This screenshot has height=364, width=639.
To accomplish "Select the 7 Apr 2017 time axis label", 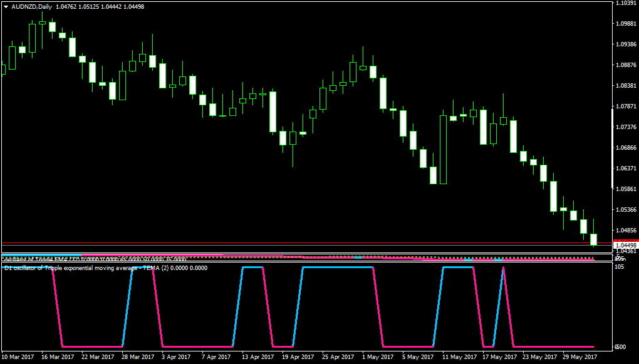I will pos(217,357).
